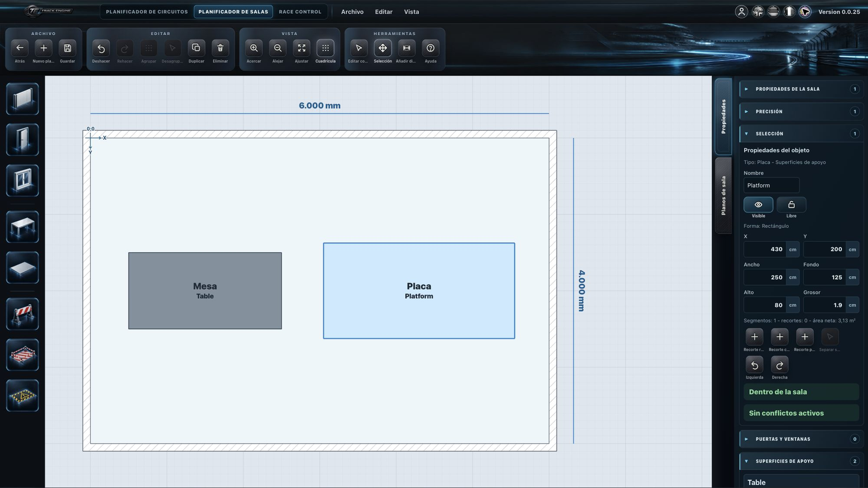The height and width of the screenshot is (488, 868).
Task: Toggle the Visible eye button
Action: 758,204
